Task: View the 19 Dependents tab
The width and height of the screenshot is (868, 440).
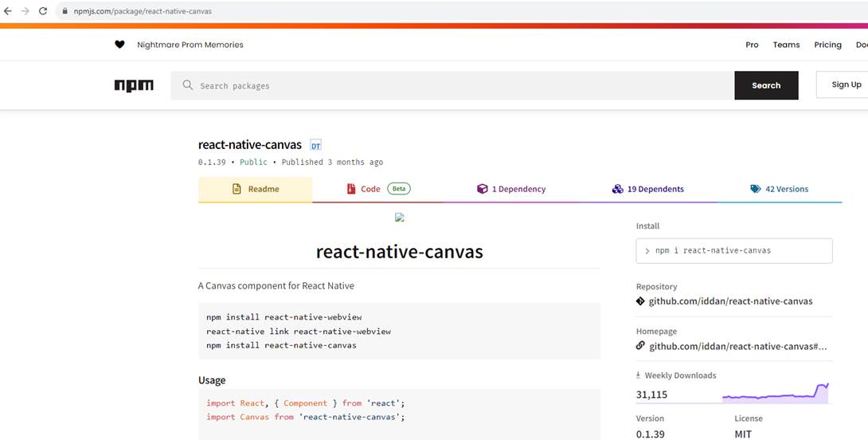Action: point(647,190)
